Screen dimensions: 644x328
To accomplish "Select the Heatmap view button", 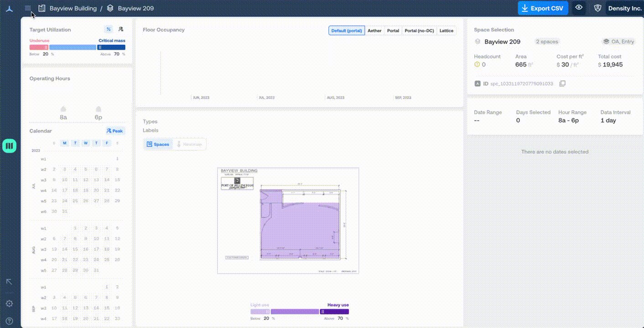I will point(189,144).
